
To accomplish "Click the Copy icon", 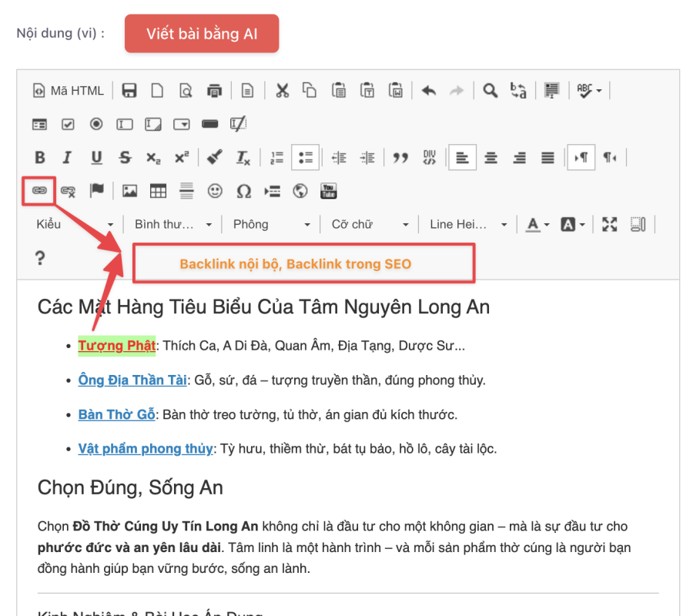I will pyautogui.click(x=310, y=91).
